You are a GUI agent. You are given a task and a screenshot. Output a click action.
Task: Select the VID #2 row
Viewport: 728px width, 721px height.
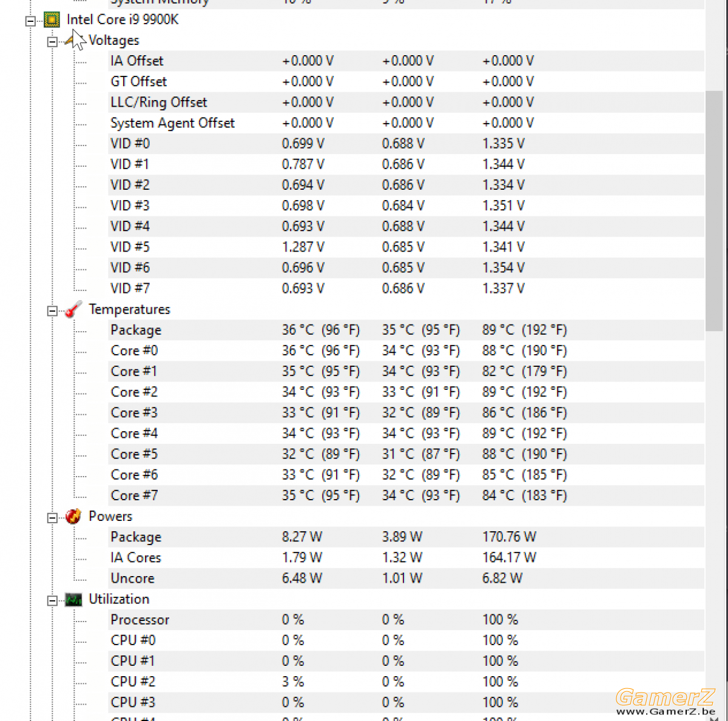(405, 184)
